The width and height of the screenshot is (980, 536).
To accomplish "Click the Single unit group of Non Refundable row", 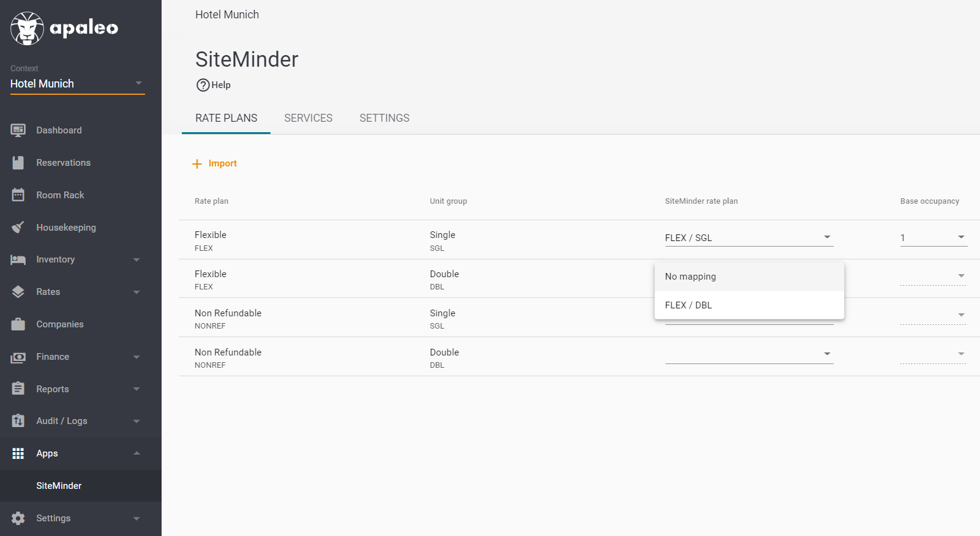I will coord(443,313).
